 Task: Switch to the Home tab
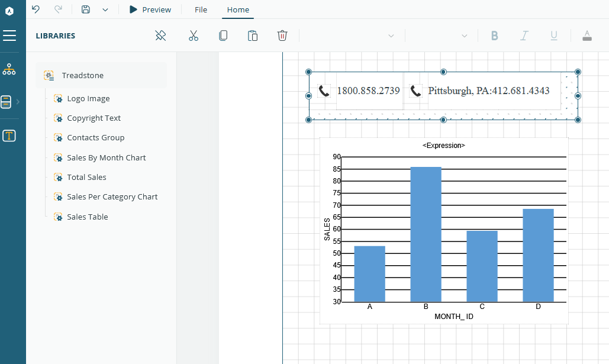pyautogui.click(x=238, y=9)
